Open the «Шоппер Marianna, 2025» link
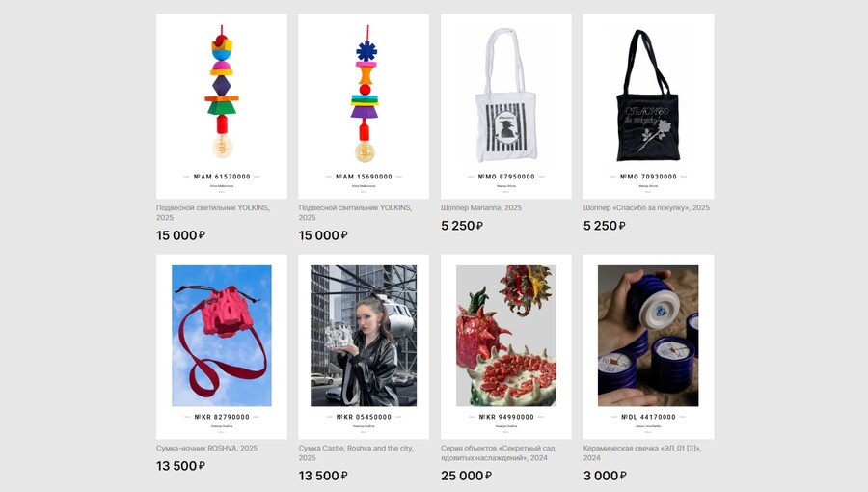Viewport: 868px width, 492px height. [x=481, y=207]
